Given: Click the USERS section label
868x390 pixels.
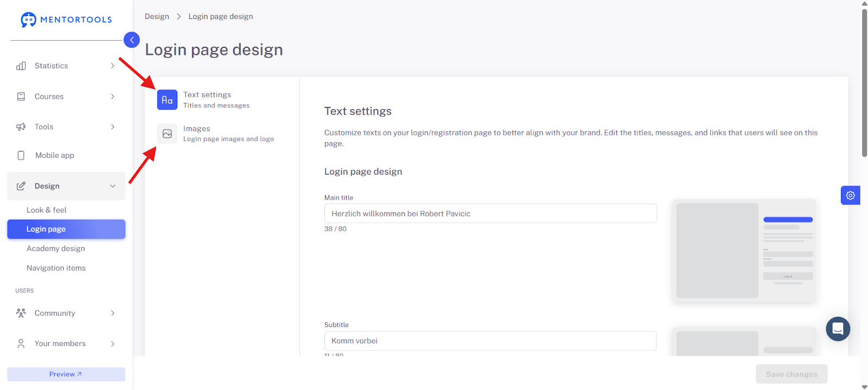Looking at the screenshot, I should click(x=24, y=291).
